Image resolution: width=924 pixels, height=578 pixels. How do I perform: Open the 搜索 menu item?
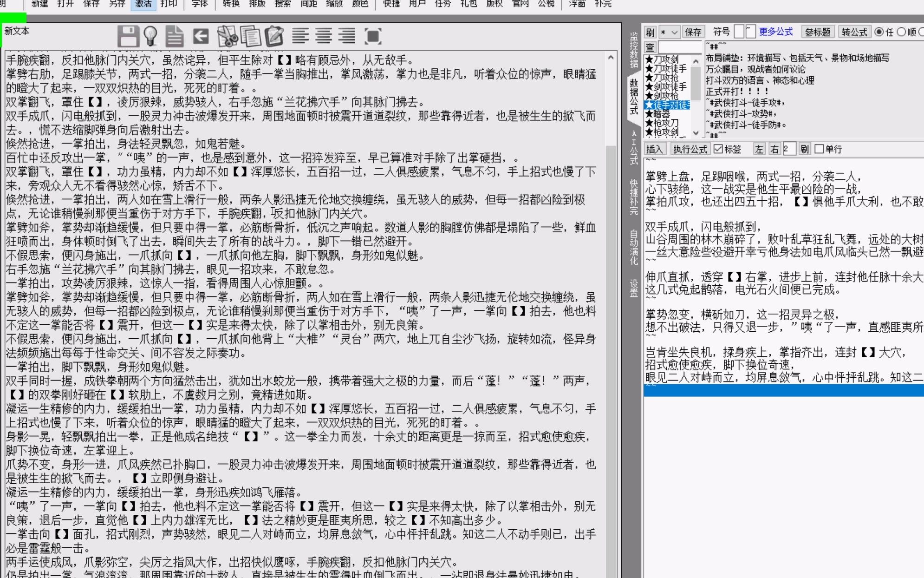point(283,4)
